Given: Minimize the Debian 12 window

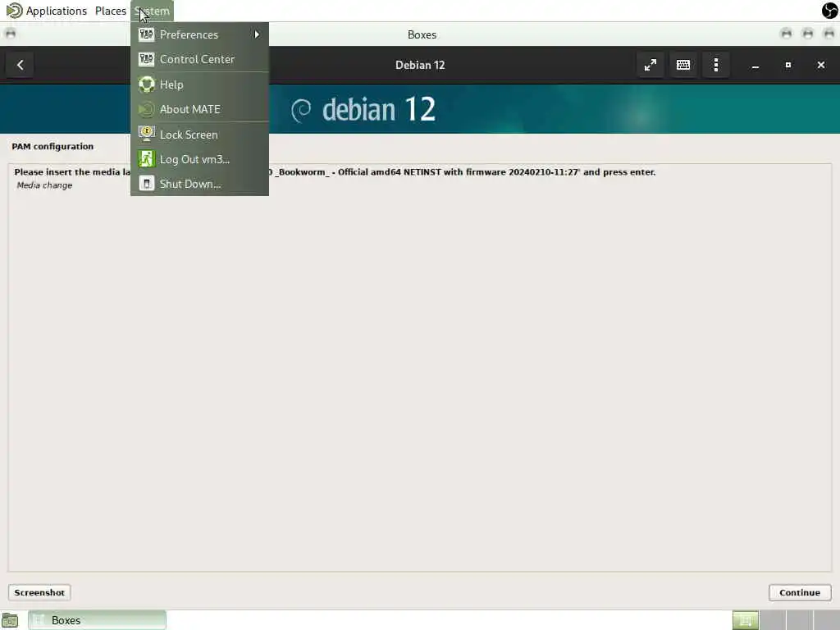Looking at the screenshot, I should 756,66.
